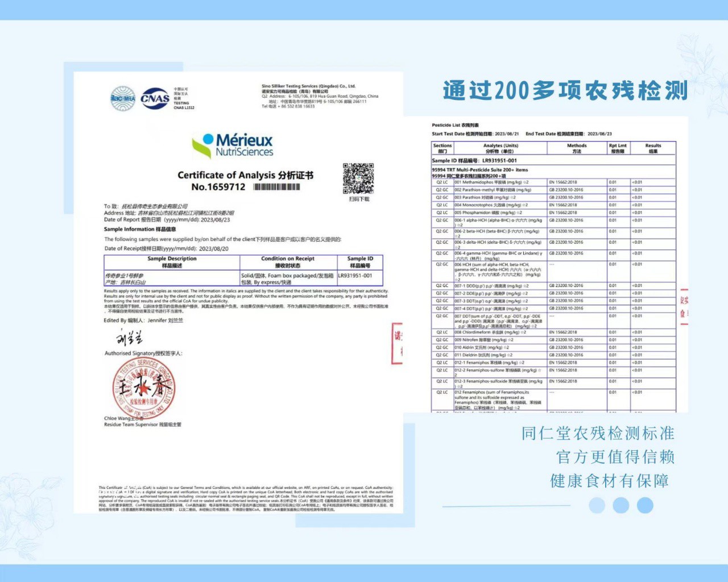Click the Sample ID cell LR931951-001
Viewport: 728px width, 582px height.
355,276
